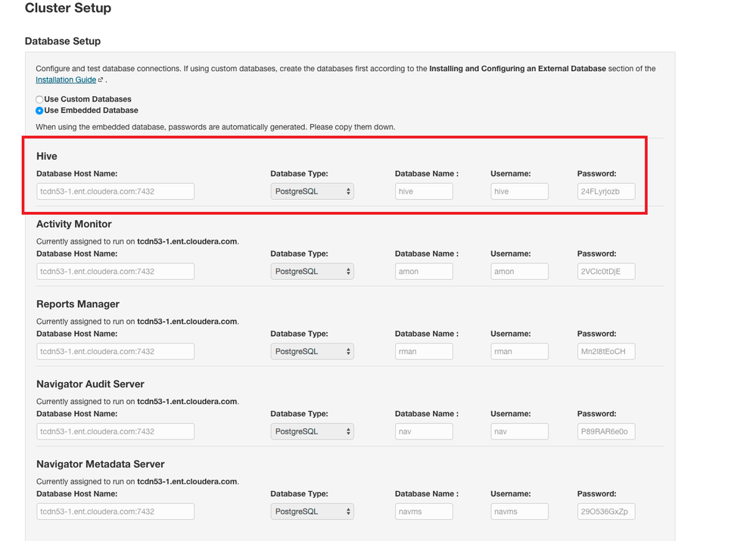The image size is (756, 541).
Task: Open Reports Manager Database Type dropdown
Action: point(312,351)
